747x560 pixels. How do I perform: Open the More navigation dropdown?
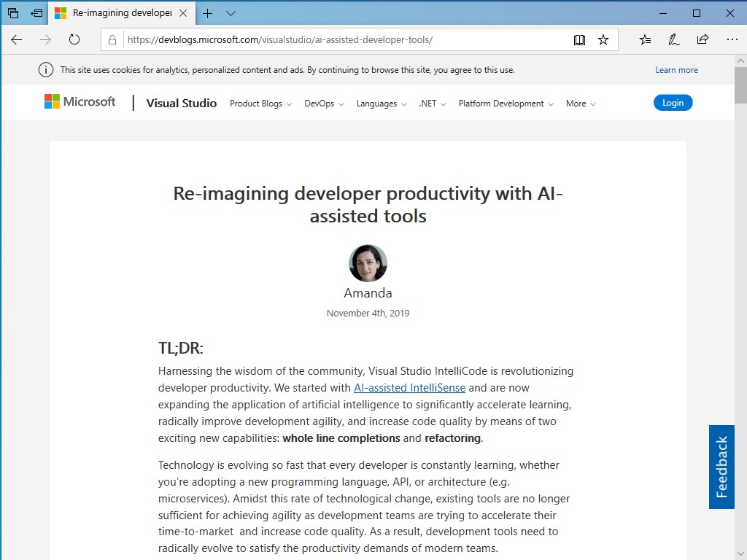(x=576, y=104)
